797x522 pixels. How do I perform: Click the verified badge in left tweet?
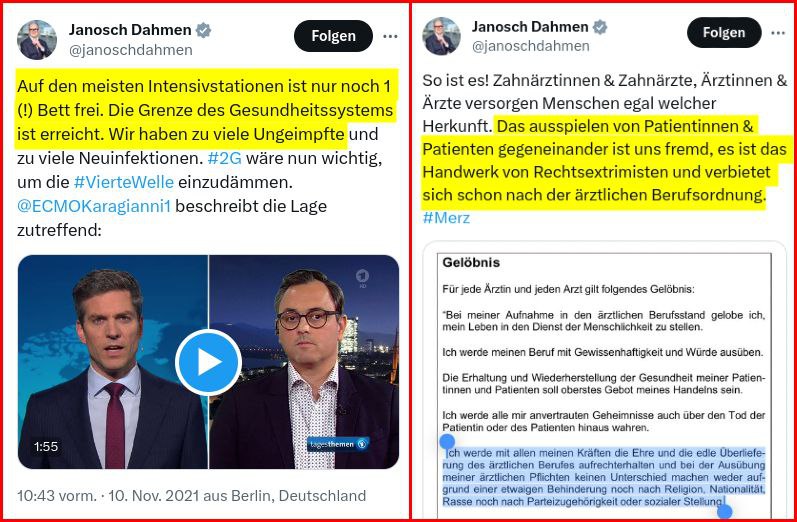(x=203, y=30)
